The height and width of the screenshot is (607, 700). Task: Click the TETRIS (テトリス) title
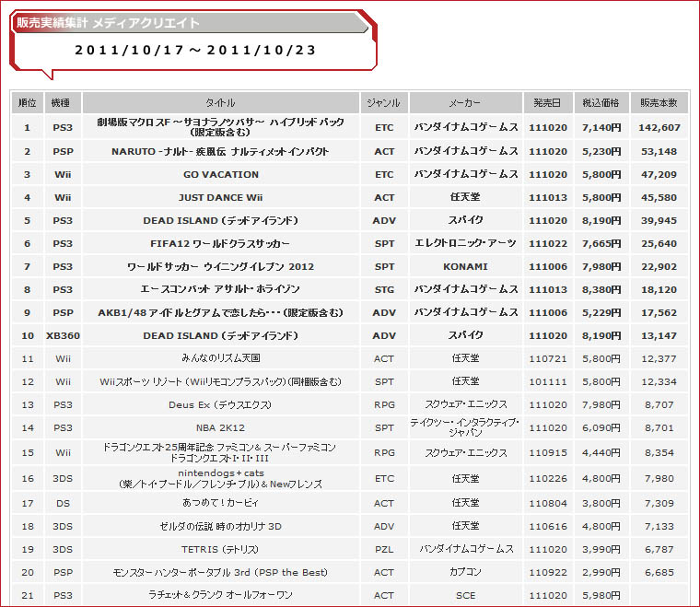click(220, 549)
